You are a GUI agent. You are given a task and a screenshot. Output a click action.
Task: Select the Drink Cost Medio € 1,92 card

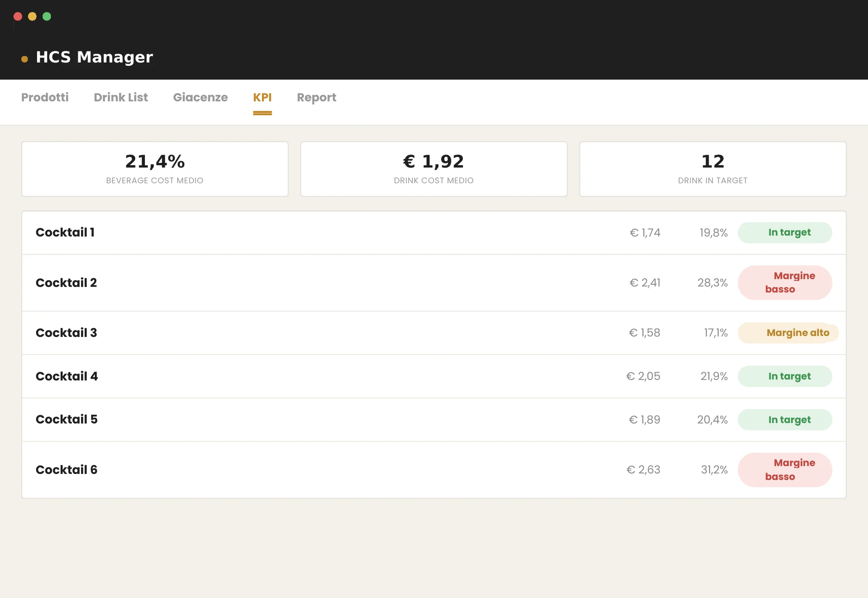[434, 169]
